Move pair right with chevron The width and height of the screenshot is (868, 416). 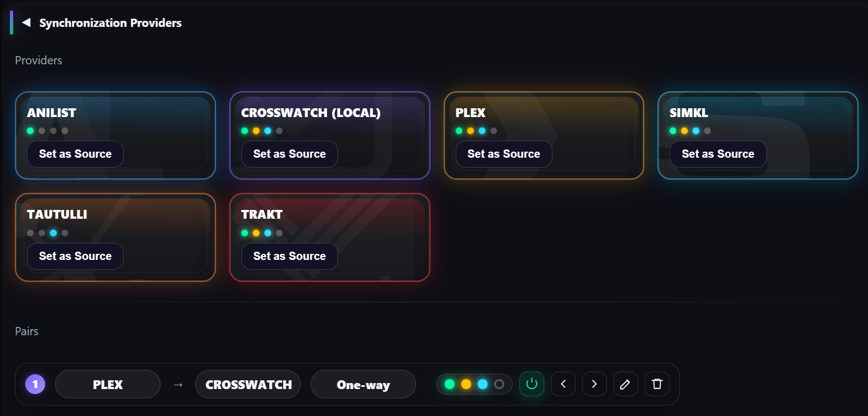(594, 384)
